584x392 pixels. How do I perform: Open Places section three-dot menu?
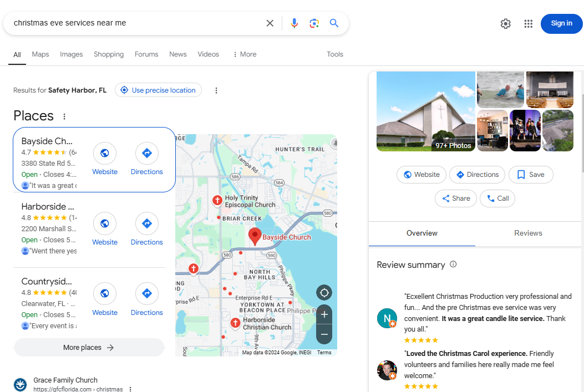tap(64, 116)
